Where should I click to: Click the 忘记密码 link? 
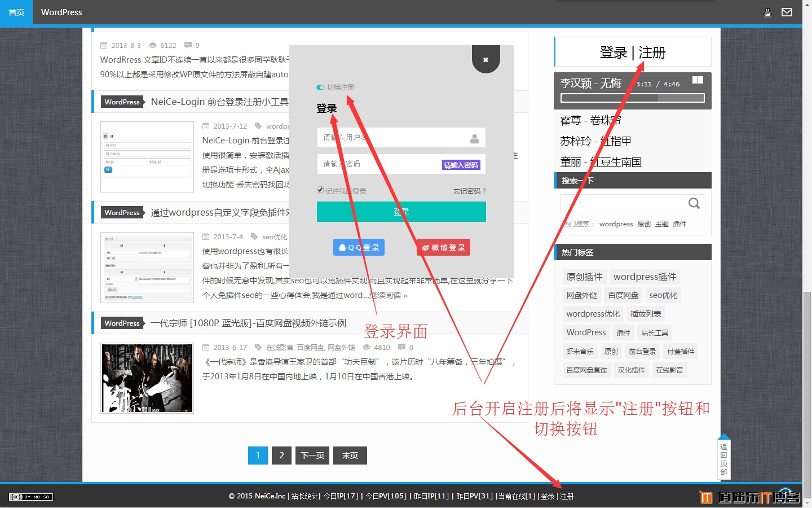point(469,191)
